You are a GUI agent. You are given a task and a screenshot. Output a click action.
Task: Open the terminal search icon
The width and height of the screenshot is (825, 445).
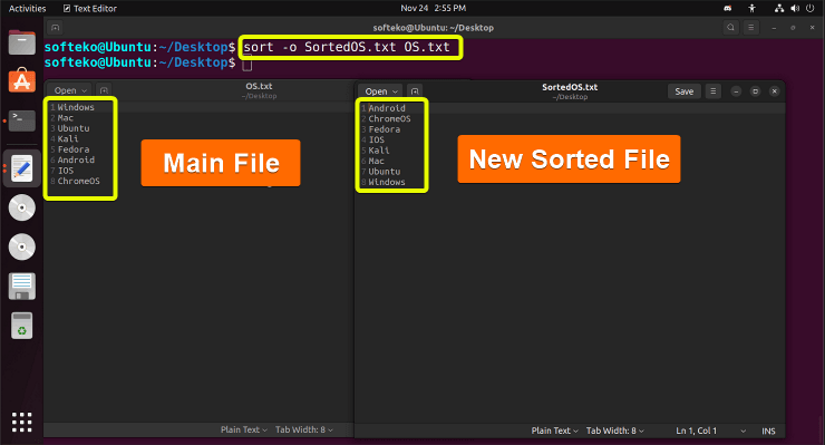click(730, 27)
